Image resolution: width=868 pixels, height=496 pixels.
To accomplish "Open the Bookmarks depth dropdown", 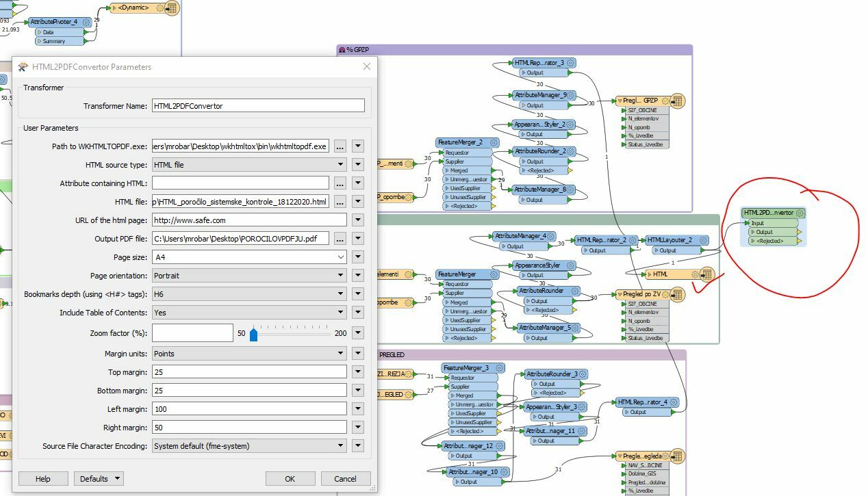I will (x=249, y=294).
